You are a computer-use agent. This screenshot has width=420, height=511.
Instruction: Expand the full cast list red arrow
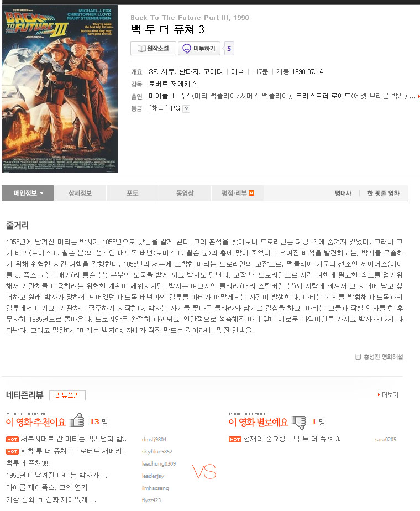pyautogui.click(x=419, y=96)
